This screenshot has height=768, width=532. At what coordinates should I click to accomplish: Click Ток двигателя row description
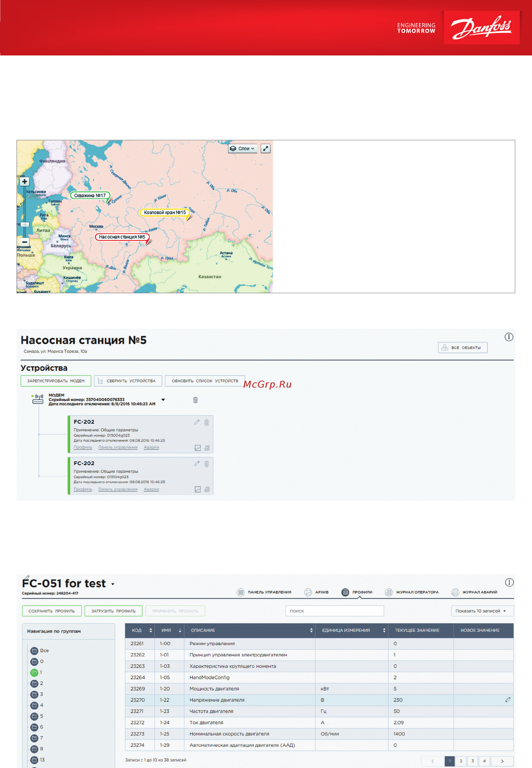[206, 722]
